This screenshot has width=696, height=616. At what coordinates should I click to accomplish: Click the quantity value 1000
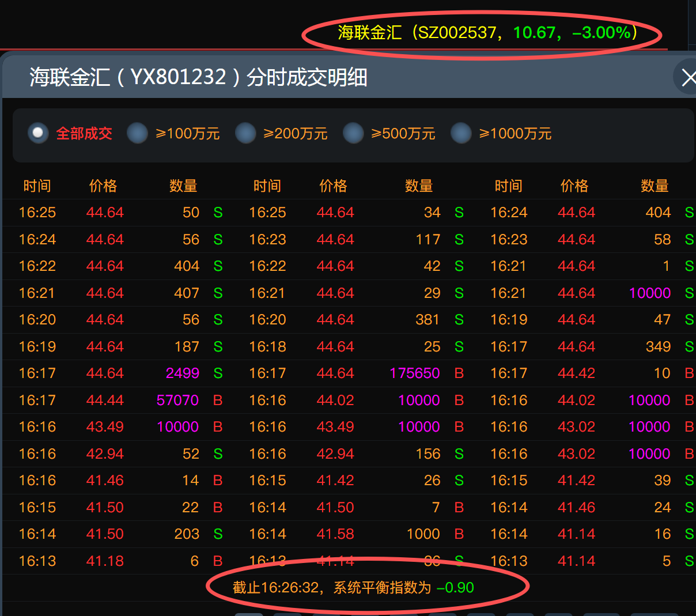click(x=423, y=534)
